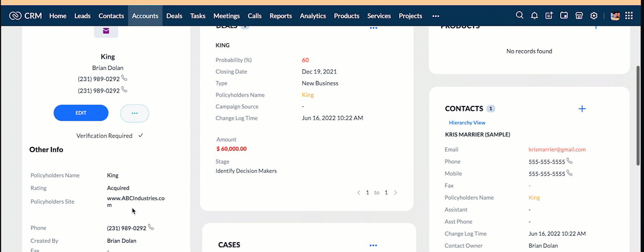Open notifications bell icon
Screen dimensions: 644x252
(x=534, y=16)
